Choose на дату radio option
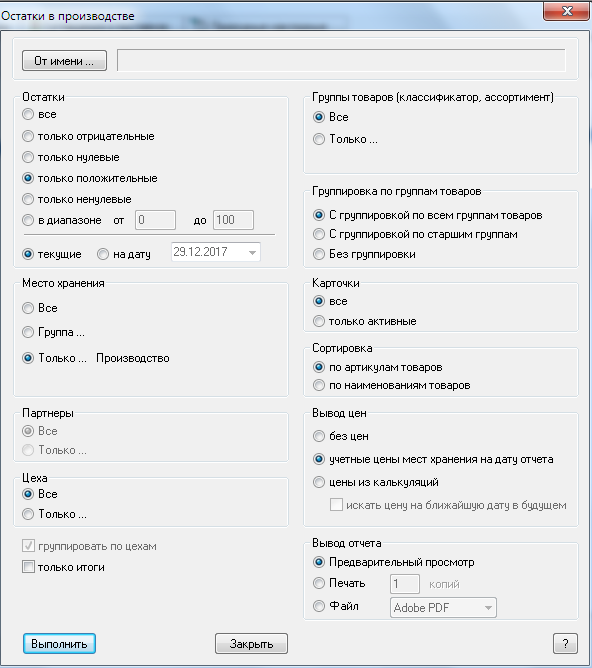 point(103,254)
